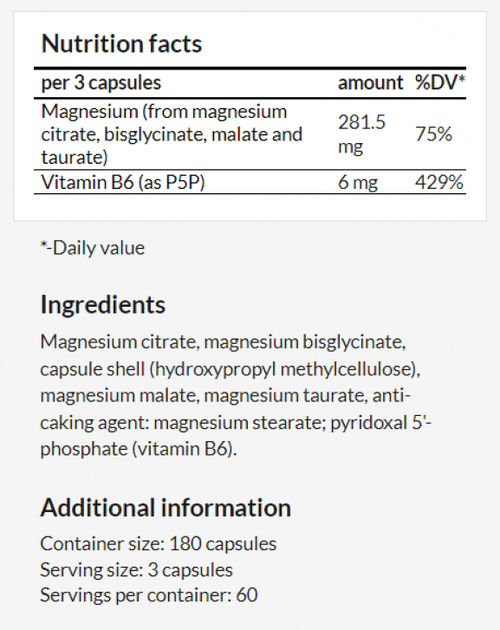Click 'phosphate (vitamin B6)' text
This screenshot has height=630, width=500.
click(138, 449)
